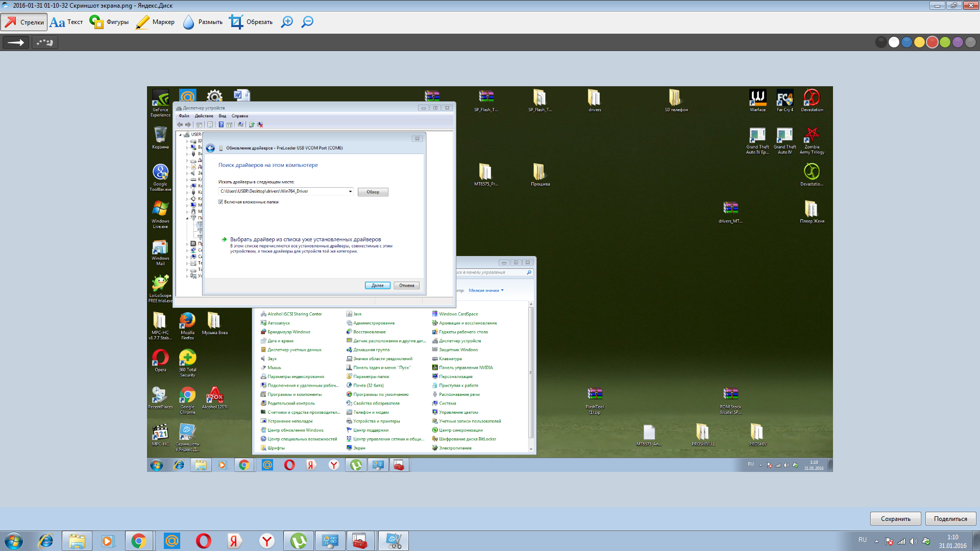Zoom in with the plus magnifier

pyautogui.click(x=287, y=22)
